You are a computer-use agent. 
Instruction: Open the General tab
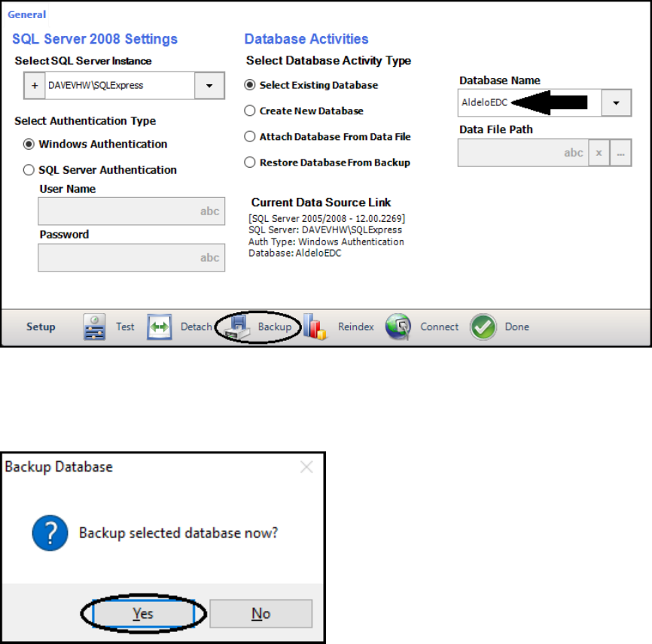[x=26, y=14]
